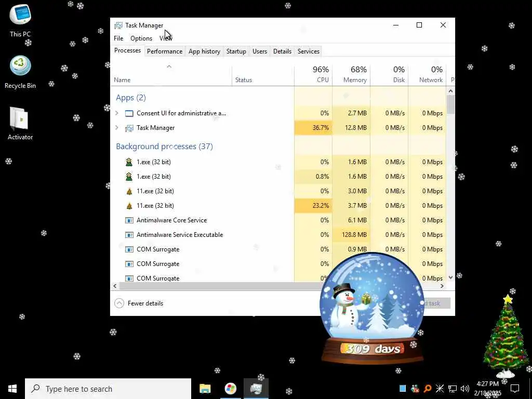The width and height of the screenshot is (532, 399).
Task: Click the 36.7% CPU value
Action: pos(320,128)
